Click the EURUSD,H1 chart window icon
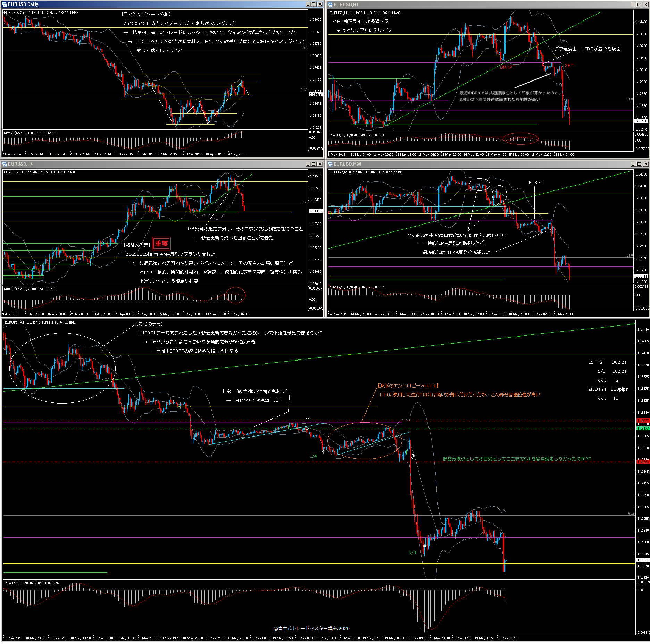The image size is (650, 644). pyautogui.click(x=330, y=5)
